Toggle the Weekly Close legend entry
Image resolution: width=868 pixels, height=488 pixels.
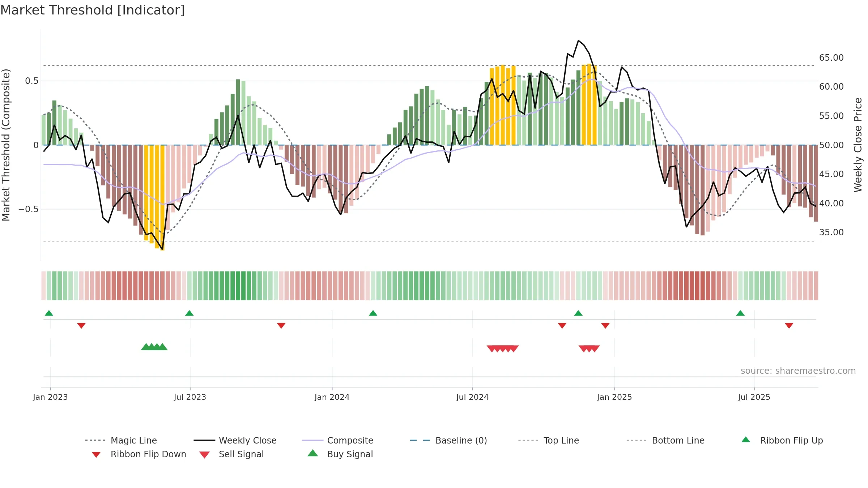coord(235,440)
